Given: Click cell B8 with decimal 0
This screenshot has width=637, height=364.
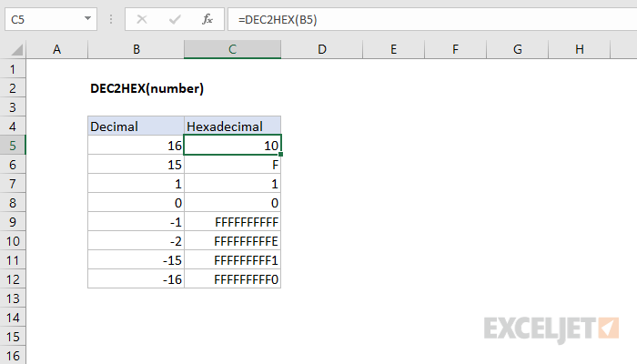Looking at the screenshot, I should tap(136, 203).
